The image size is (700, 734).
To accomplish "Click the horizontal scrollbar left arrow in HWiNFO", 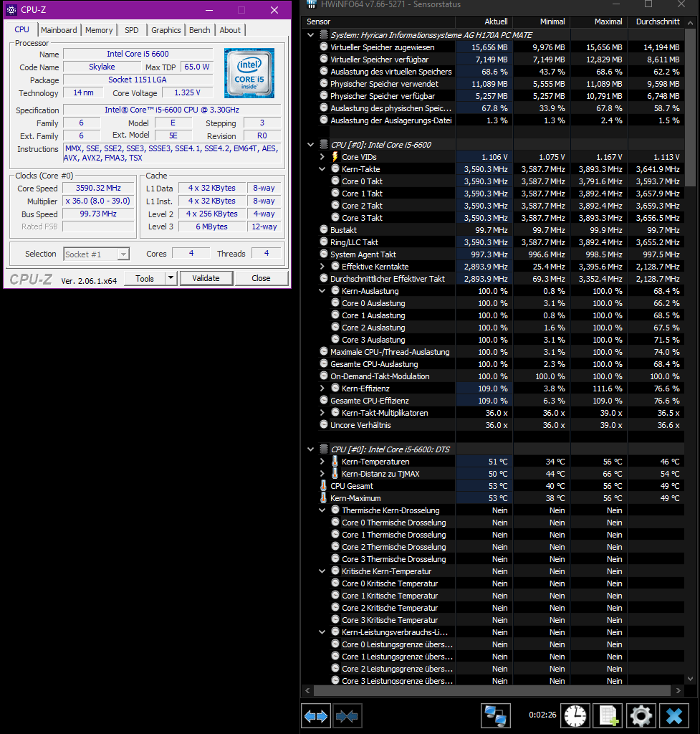I will 307,690.
